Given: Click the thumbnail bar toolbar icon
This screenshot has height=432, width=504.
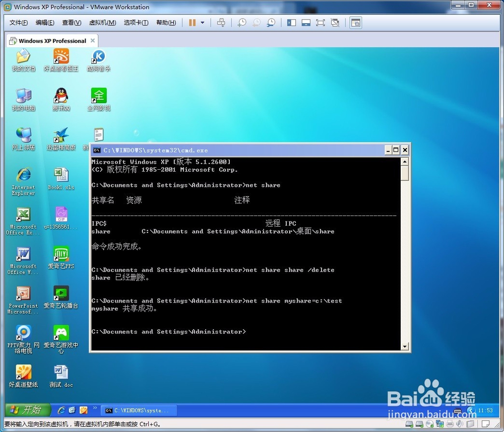Looking at the screenshot, I should pos(306,23).
